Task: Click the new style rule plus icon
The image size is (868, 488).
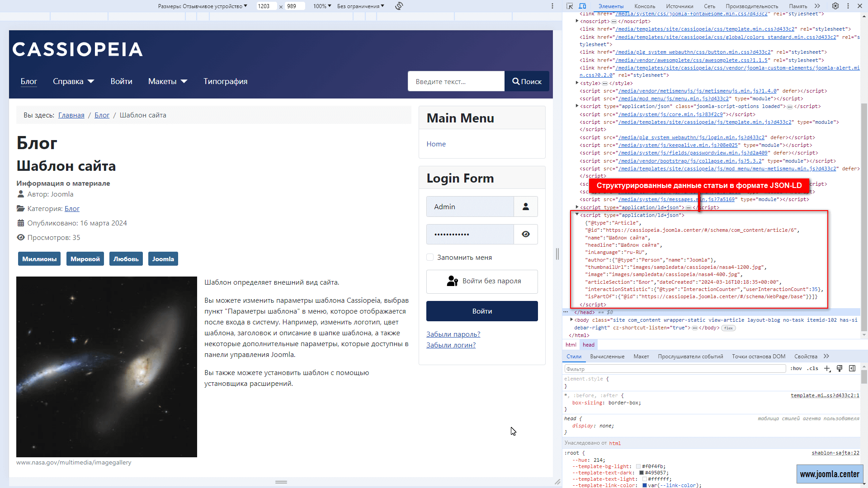Action: [x=827, y=369]
